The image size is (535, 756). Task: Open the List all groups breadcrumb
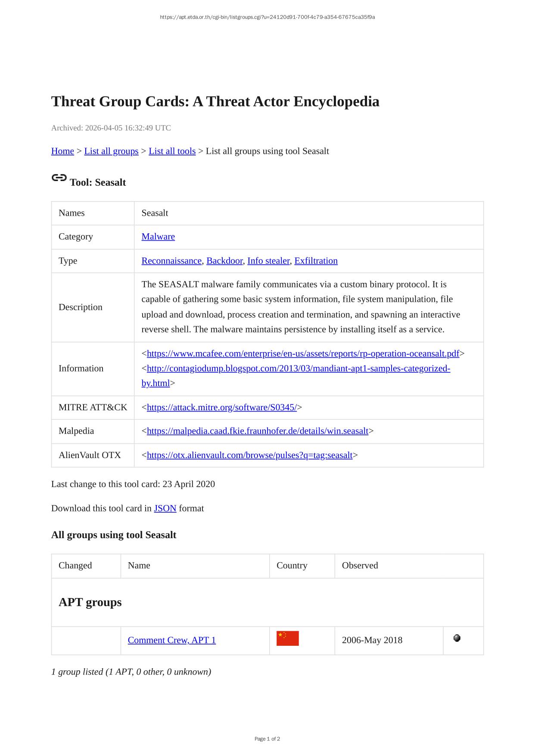111,151
